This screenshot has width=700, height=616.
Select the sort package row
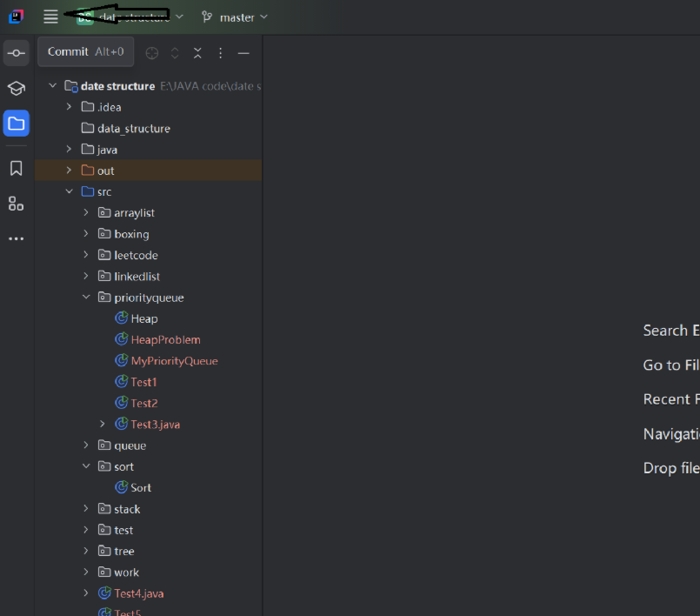click(x=148, y=466)
